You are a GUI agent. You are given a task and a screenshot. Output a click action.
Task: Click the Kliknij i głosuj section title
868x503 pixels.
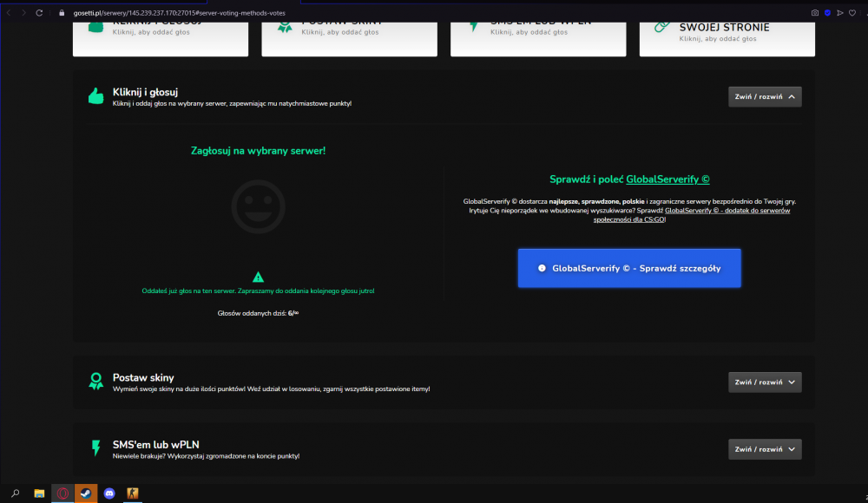145,92
